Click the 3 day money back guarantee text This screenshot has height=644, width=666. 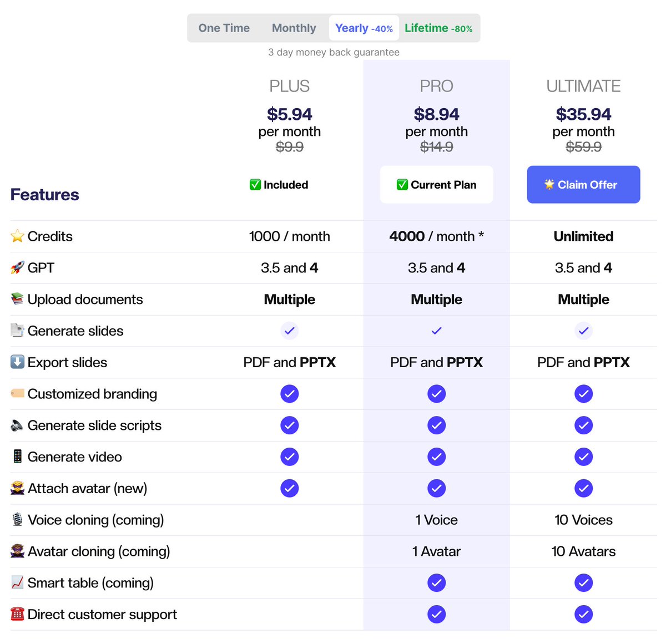(334, 52)
